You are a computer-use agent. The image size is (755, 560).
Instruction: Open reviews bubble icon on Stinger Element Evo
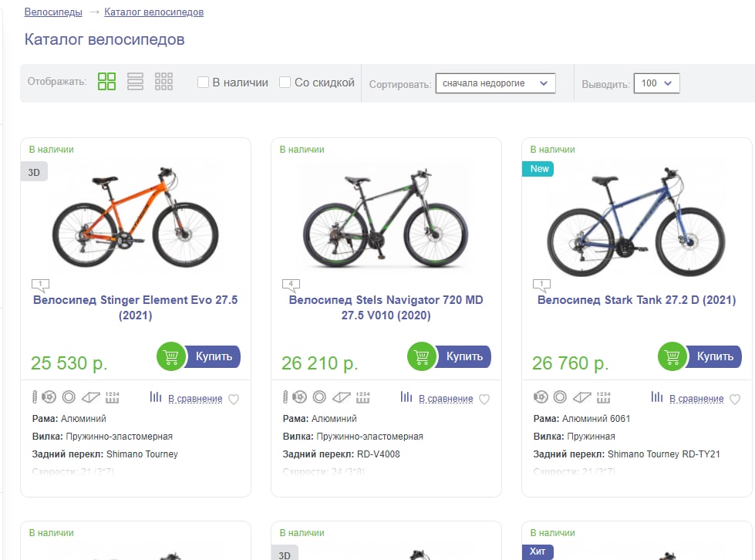click(x=40, y=285)
